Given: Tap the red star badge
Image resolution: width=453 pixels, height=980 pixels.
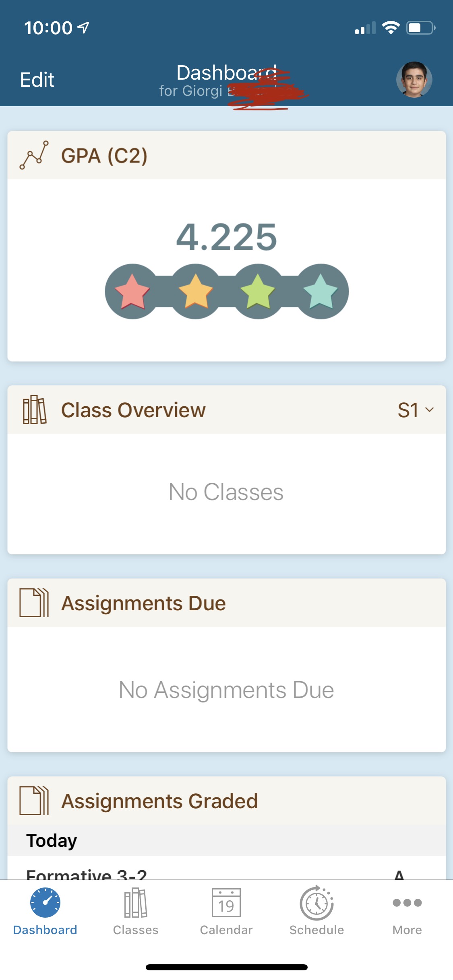Looking at the screenshot, I should tap(132, 291).
